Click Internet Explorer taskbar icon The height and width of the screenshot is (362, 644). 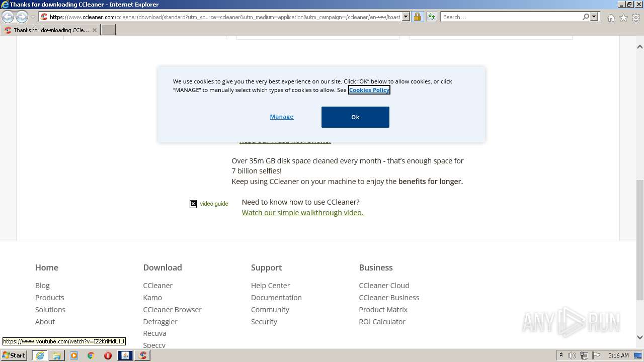click(40, 355)
